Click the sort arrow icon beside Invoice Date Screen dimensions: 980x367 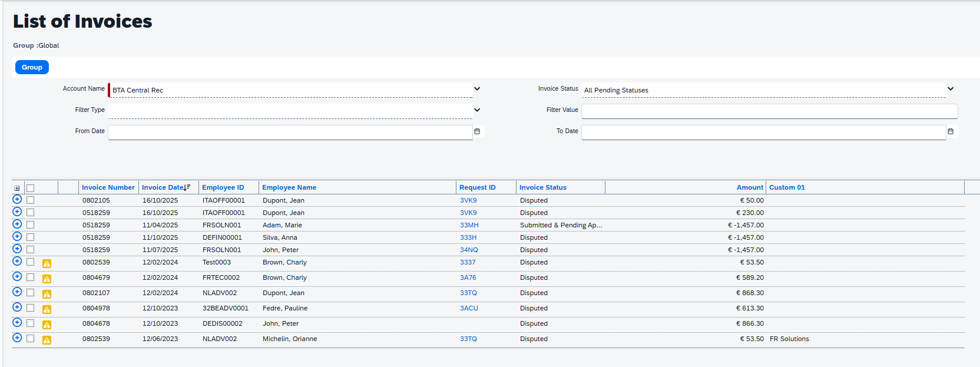pyautogui.click(x=187, y=187)
